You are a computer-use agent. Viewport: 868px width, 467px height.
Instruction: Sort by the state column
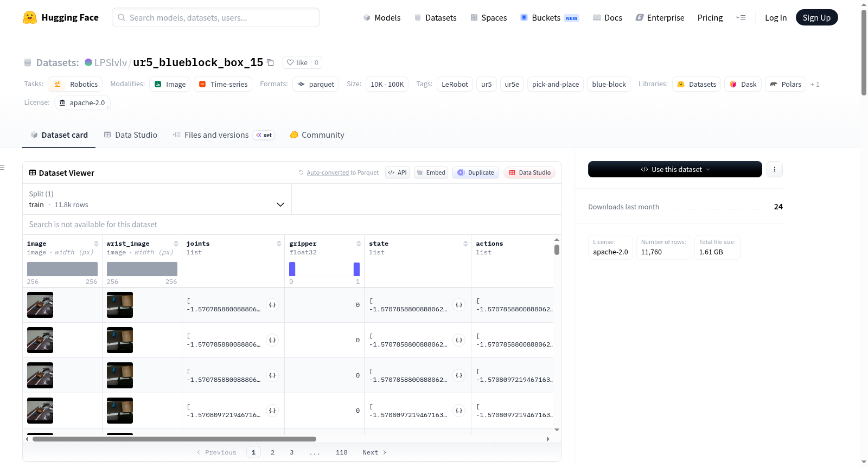[x=465, y=244]
